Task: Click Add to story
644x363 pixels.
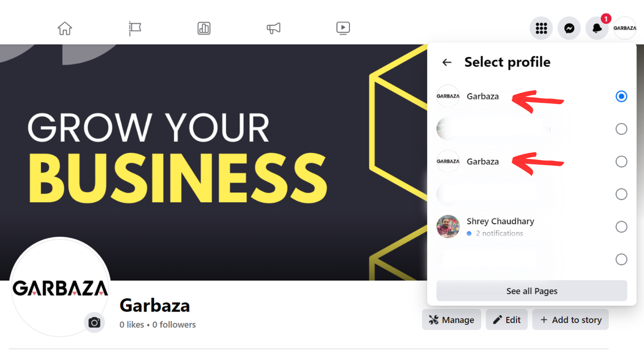Action: coord(570,320)
